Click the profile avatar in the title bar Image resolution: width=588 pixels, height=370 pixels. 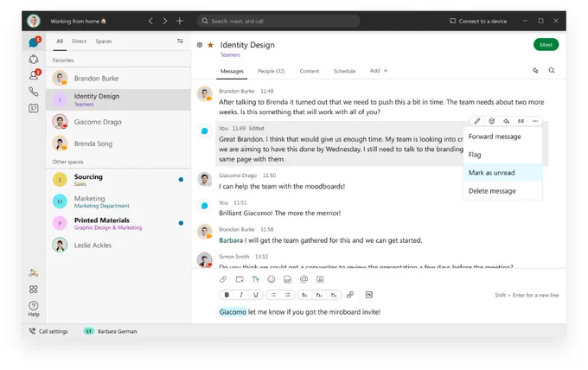point(34,21)
